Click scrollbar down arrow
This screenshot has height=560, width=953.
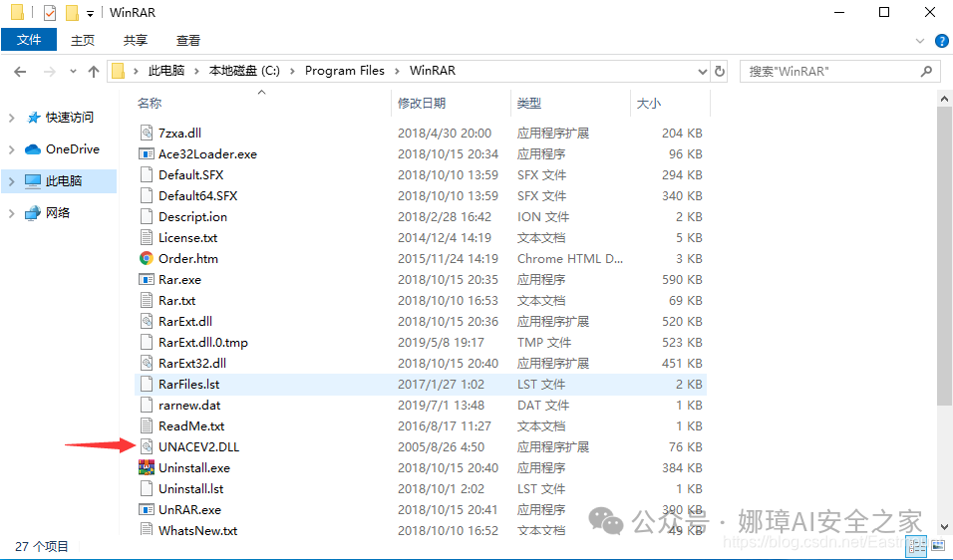[944, 527]
